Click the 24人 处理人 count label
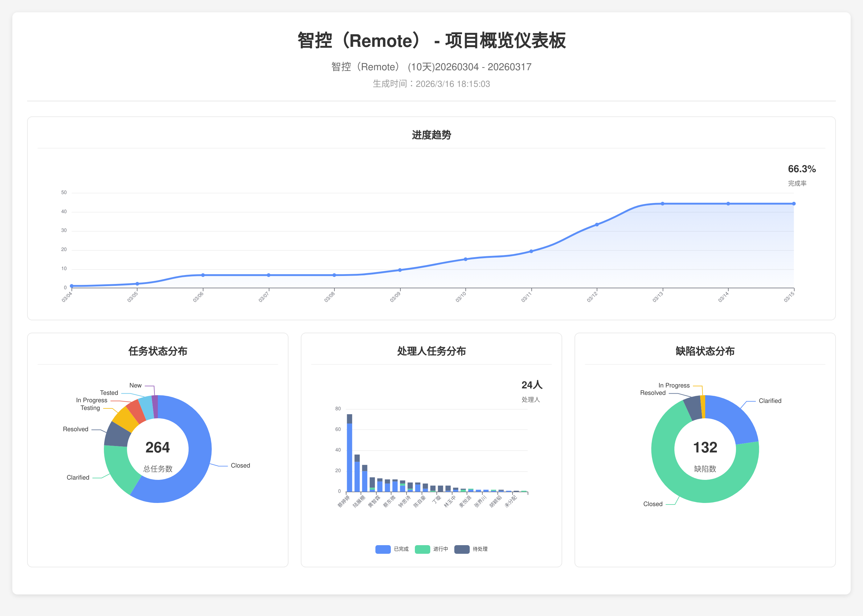The image size is (863, 616). pos(531,385)
